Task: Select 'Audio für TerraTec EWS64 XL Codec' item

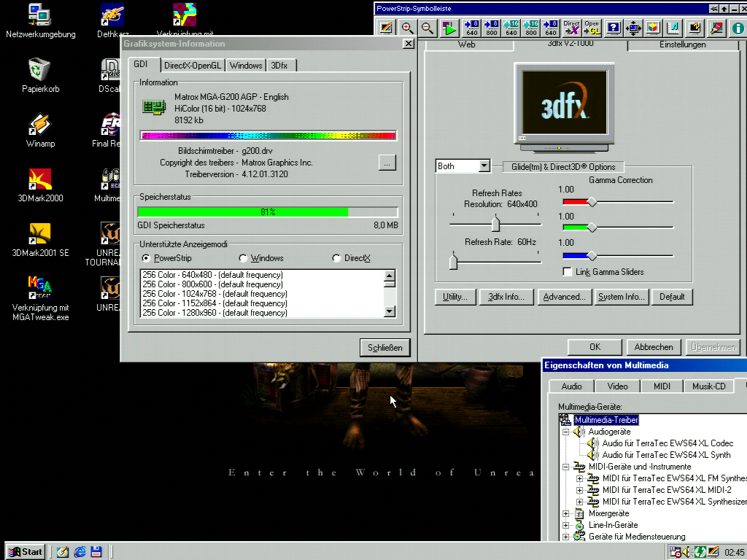Action: coord(667,443)
